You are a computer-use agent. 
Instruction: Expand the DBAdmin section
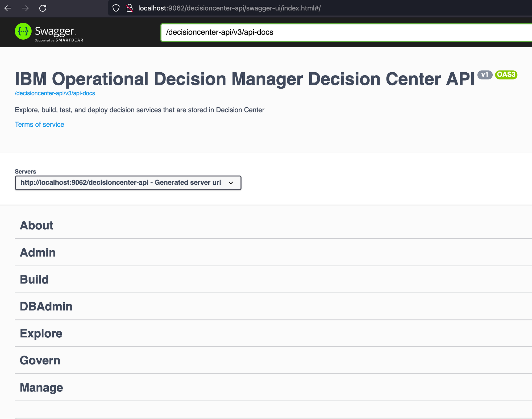(x=46, y=306)
